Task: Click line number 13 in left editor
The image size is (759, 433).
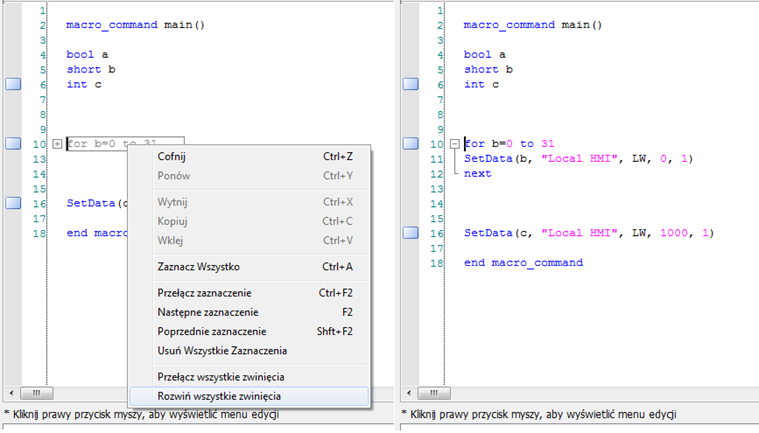Action: click(40, 159)
